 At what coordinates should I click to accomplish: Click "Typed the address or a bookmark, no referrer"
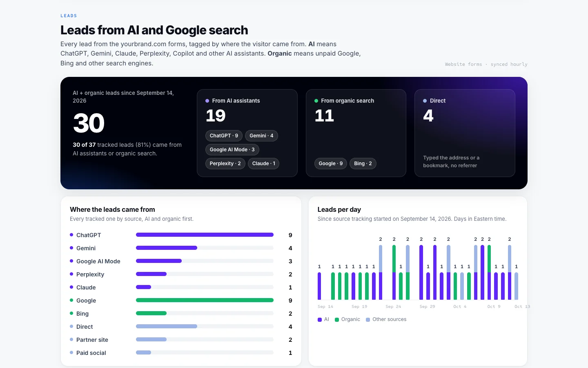451,162
